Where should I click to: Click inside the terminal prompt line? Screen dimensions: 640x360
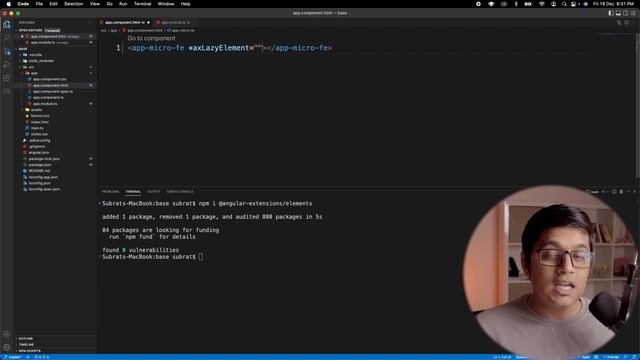pos(152,257)
